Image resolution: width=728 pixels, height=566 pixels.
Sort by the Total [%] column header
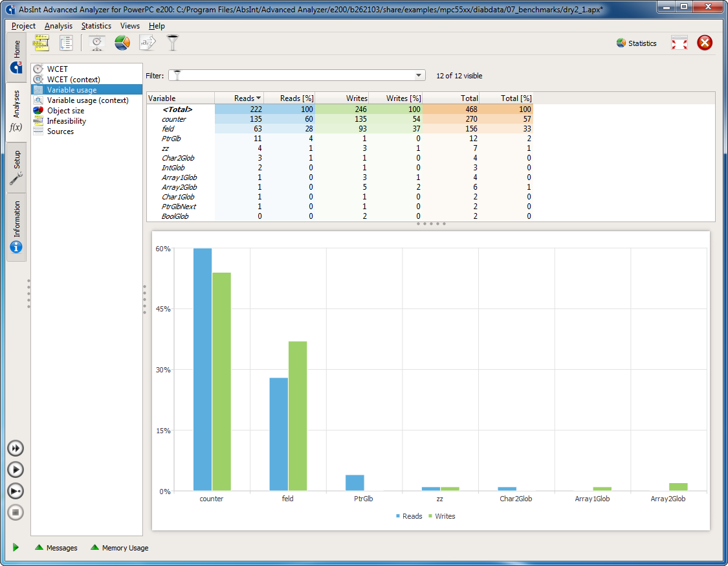(x=506, y=98)
